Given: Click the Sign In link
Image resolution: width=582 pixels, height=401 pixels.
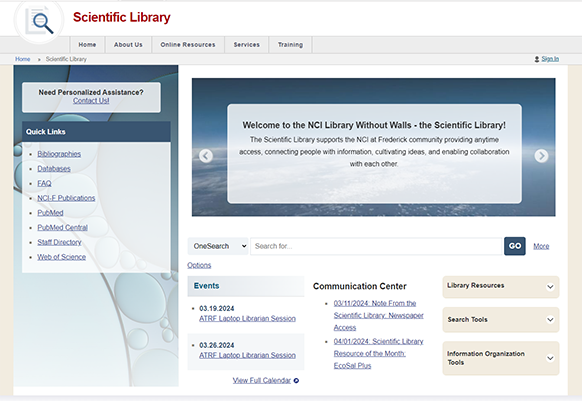Looking at the screenshot, I should coord(550,59).
